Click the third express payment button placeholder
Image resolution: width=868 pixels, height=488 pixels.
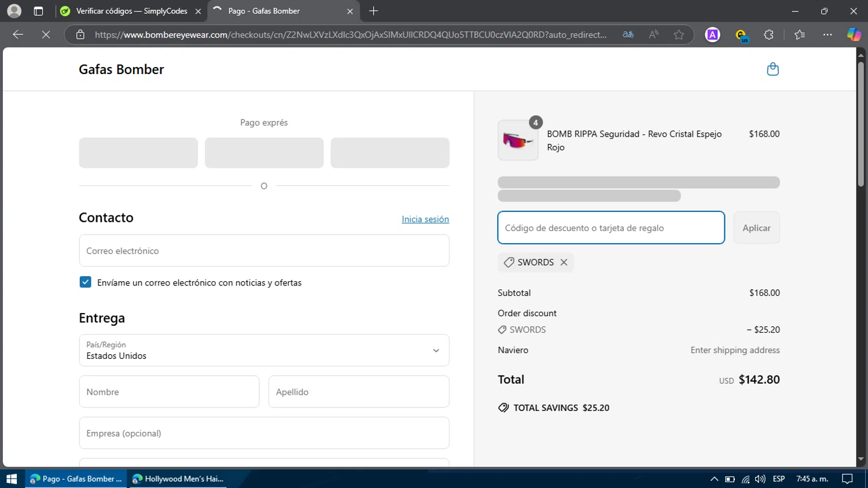tap(390, 153)
